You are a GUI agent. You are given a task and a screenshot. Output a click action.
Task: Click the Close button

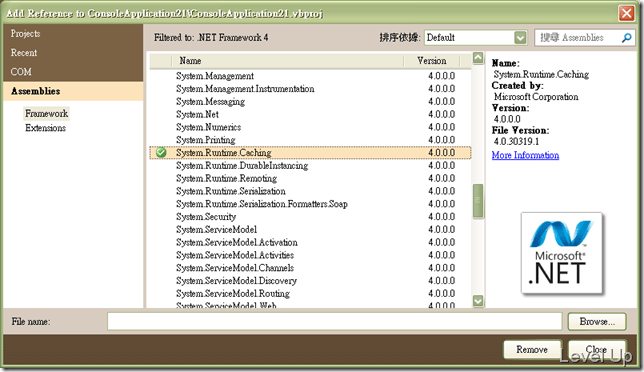(597, 349)
